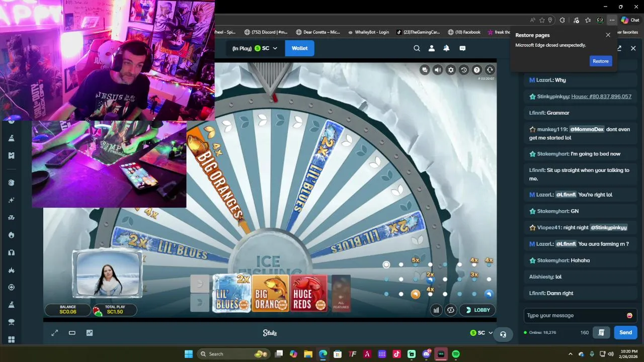Open Spotify from the taskbar

(455, 354)
